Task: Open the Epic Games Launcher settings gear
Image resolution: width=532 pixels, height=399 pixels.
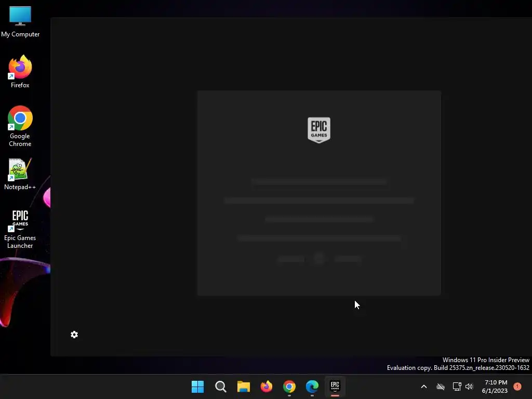Action: tap(74, 335)
